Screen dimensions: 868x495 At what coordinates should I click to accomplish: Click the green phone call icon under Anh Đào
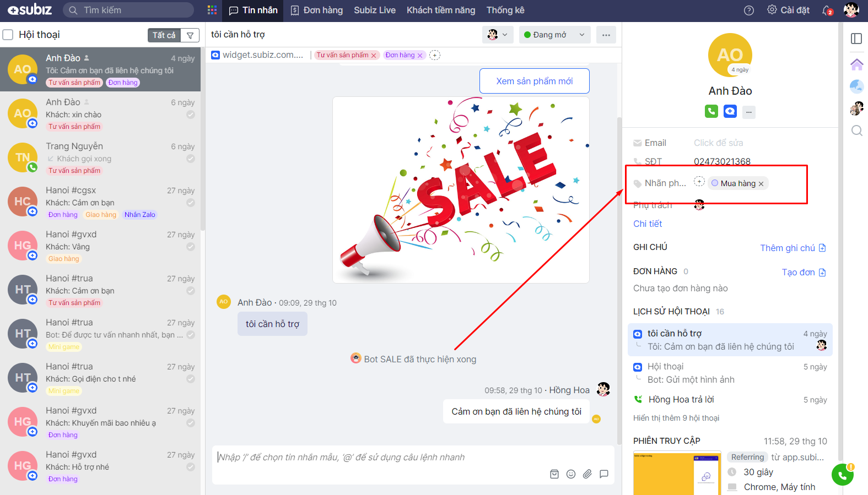click(x=711, y=111)
